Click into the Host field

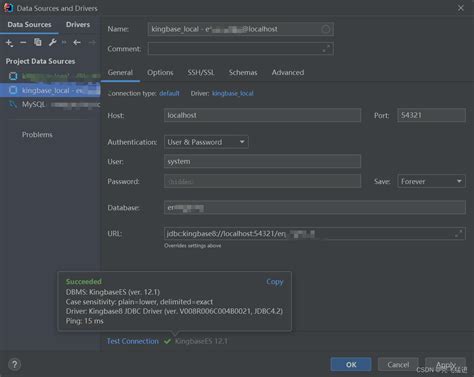point(262,115)
